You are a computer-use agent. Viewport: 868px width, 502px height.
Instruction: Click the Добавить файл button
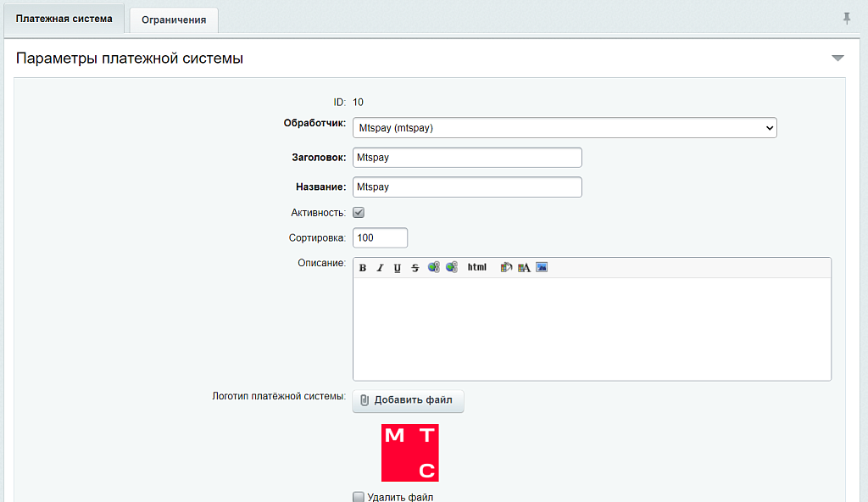point(409,400)
